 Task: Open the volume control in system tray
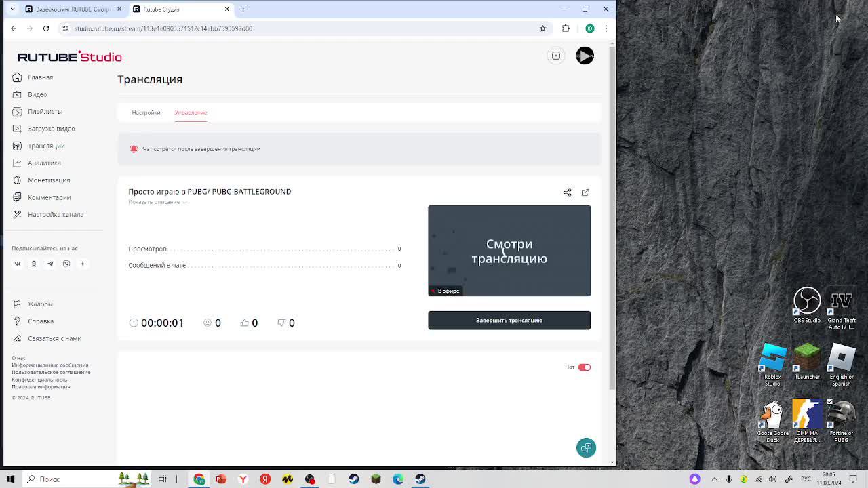(x=772, y=479)
